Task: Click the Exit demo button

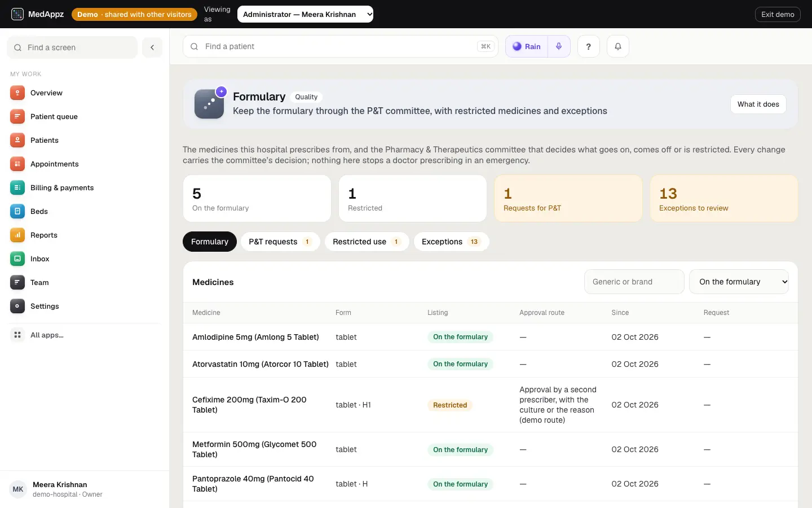Action: point(778,14)
